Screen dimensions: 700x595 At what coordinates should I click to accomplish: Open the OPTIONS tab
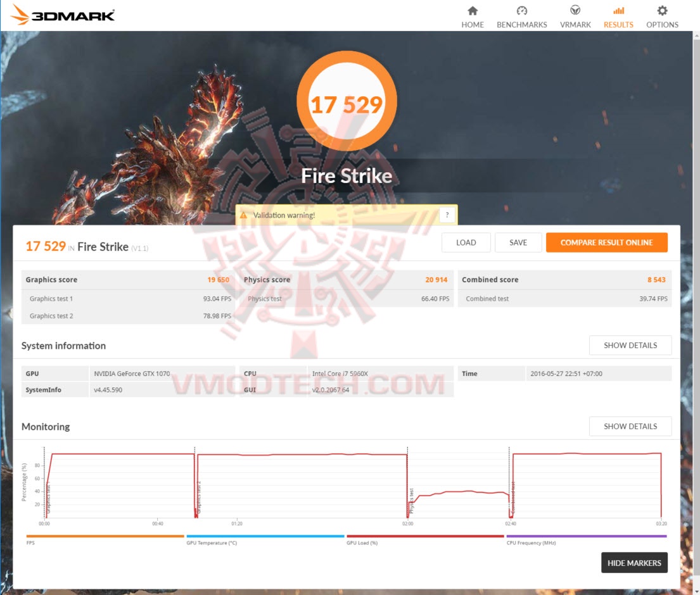662,25
